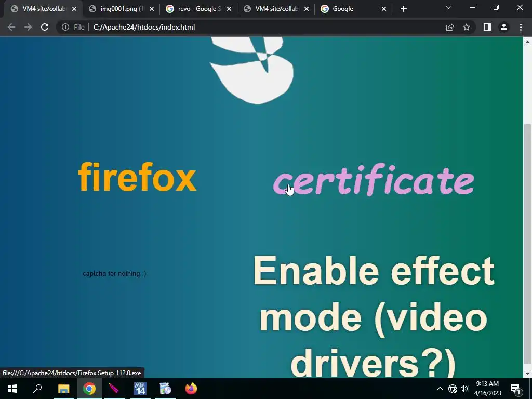Image resolution: width=532 pixels, height=399 pixels.
Task: Activate Chrome in the taskbar
Action: click(89, 389)
